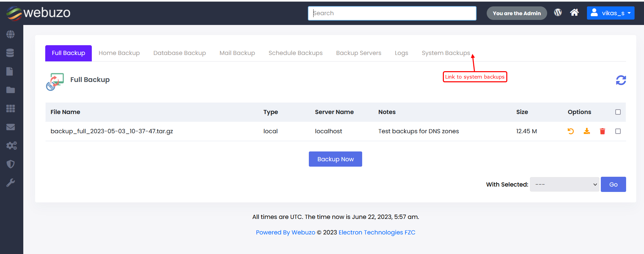Screen dimensions: 644x254
Task: Download the backup_full tar.gz file
Action: 587,131
